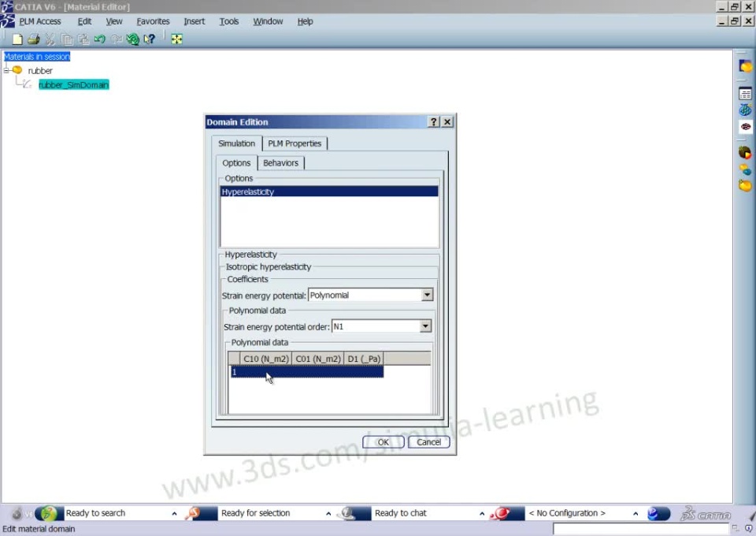Screen dimensions: 756x536
Task: Click the material sphere icon atop right toolbar
Action: tap(746, 66)
